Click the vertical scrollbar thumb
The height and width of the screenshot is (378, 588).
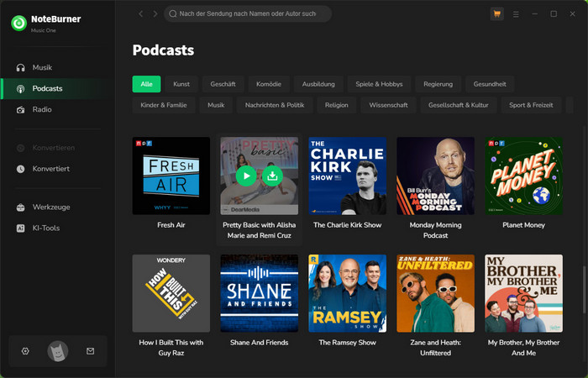pos(584,290)
